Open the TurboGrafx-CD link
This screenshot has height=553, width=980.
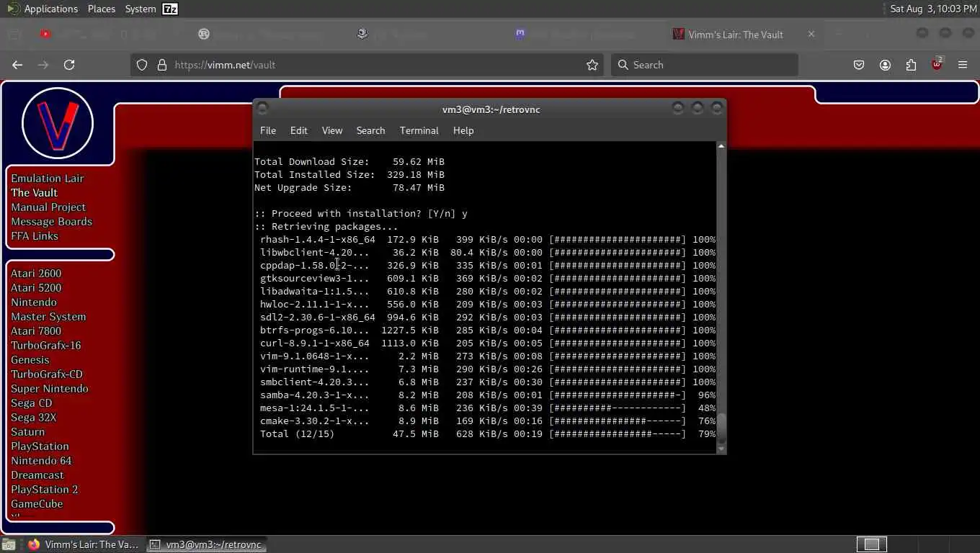(x=46, y=374)
